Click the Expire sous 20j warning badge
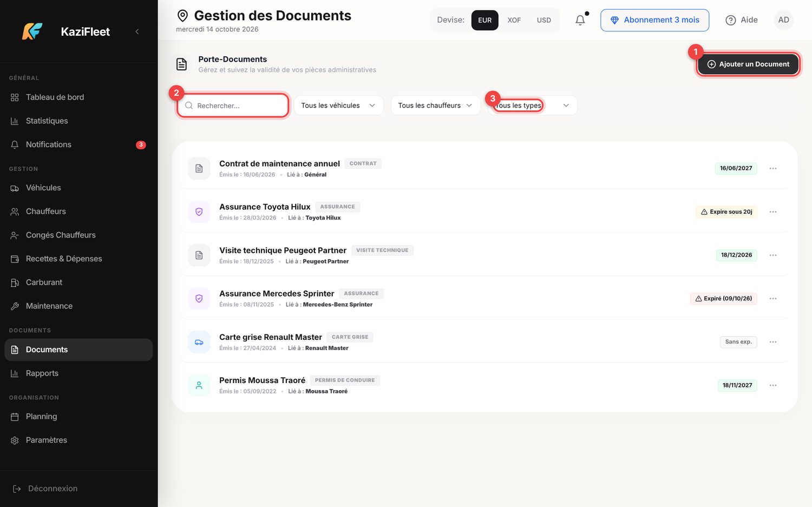This screenshot has width=812, height=507. [726, 212]
